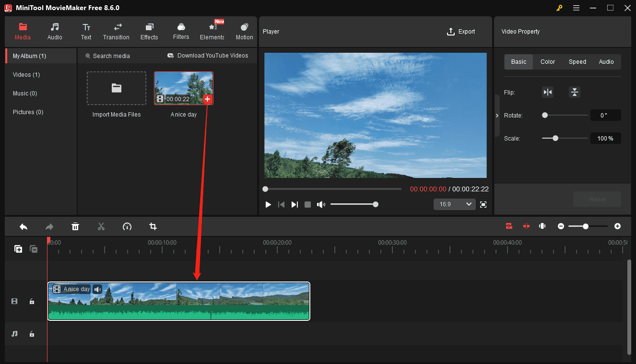Lock the video track
Image resolution: width=636 pixels, height=364 pixels.
(32, 301)
